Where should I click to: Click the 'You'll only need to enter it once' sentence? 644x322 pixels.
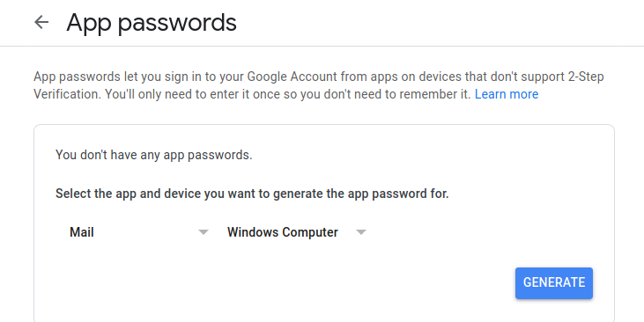click(287, 94)
